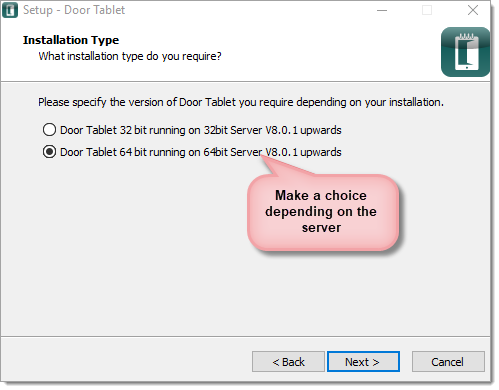
Task: Cancel the Door Tablet setup
Action: coord(448,362)
